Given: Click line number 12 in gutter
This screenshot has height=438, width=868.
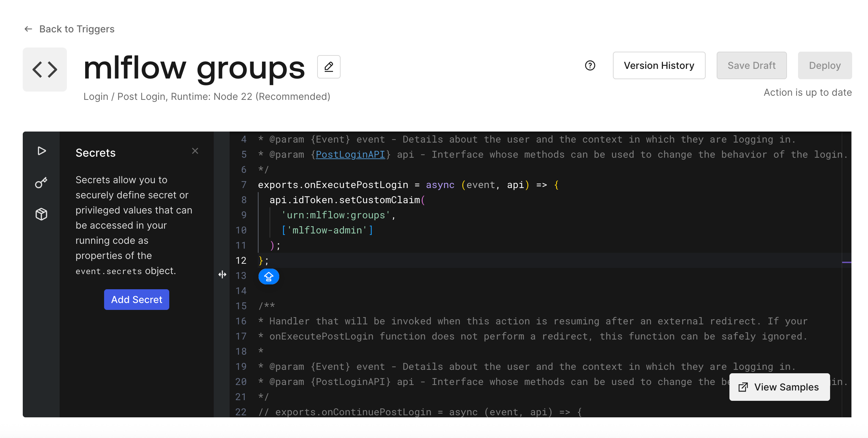Looking at the screenshot, I should [x=241, y=261].
